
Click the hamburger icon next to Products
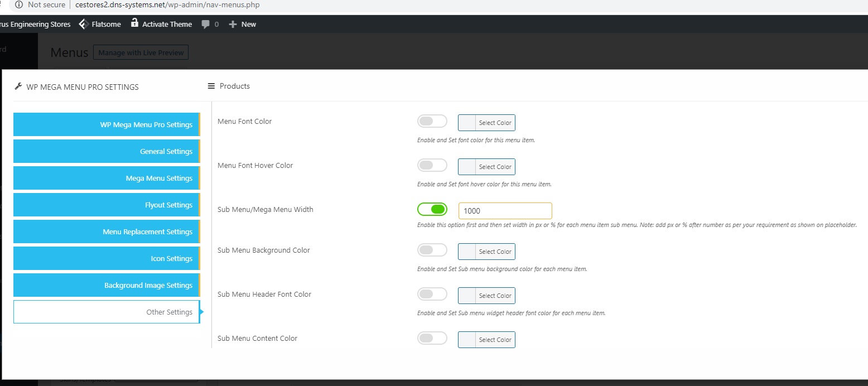pyautogui.click(x=211, y=86)
